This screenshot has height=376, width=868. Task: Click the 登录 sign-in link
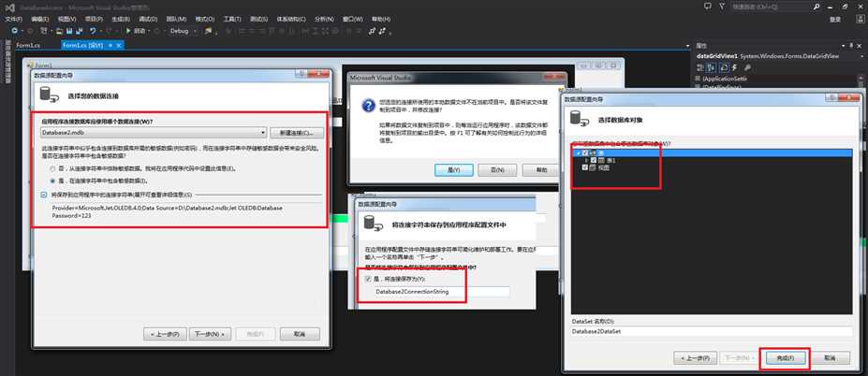pos(836,19)
